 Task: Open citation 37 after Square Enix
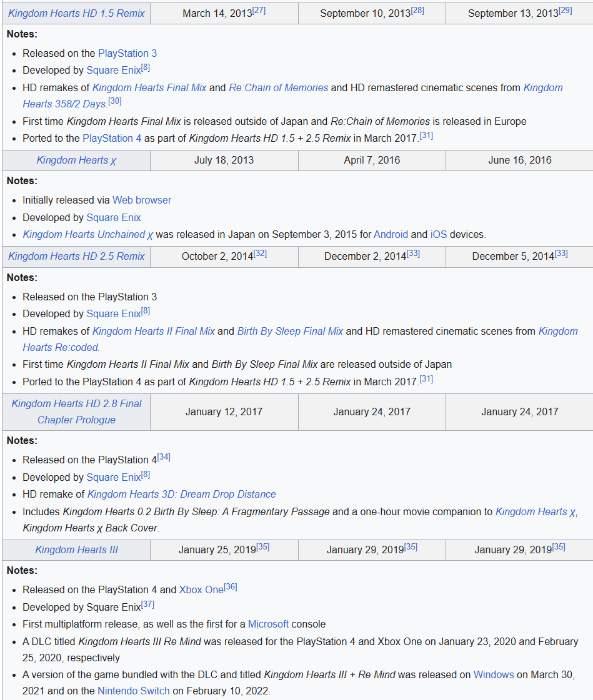tap(147, 604)
